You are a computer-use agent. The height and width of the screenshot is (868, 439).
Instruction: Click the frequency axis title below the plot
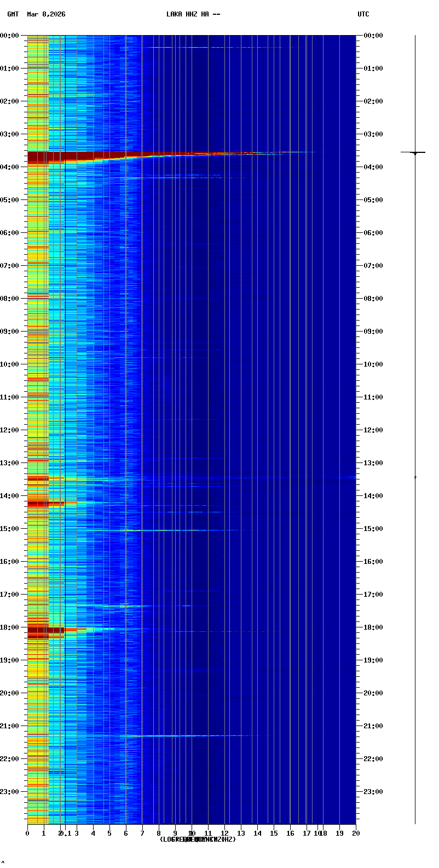pyautogui.click(x=198, y=840)
